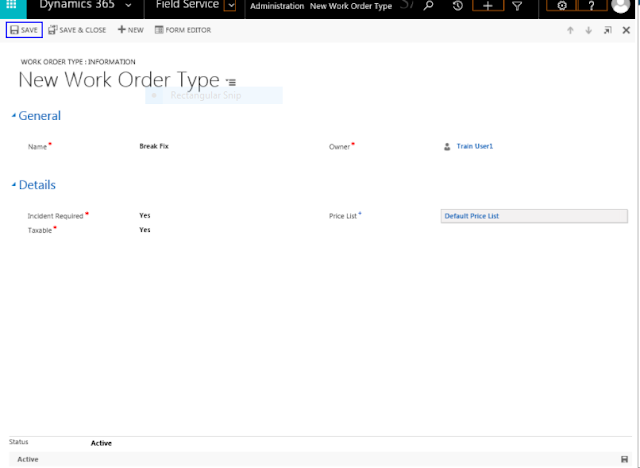Click the Taxable field label
This screenshot has width=640, height=468.
coord(40,231)
